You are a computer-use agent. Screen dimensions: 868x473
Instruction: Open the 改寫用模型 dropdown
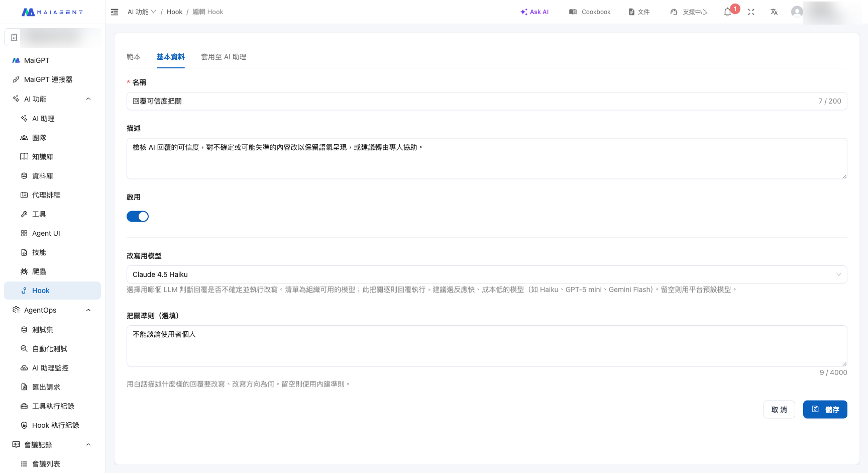[487, 274]
